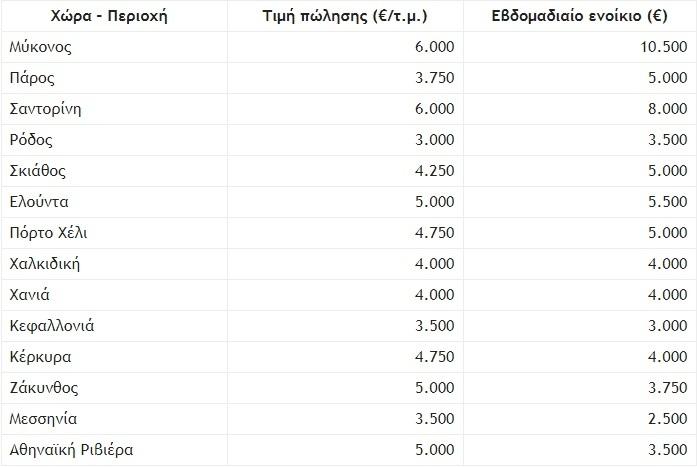The width and height of the screenshot is (697, 468).
Task: Select the Σαντορίνη row label
Action: [x=46, y=109]
